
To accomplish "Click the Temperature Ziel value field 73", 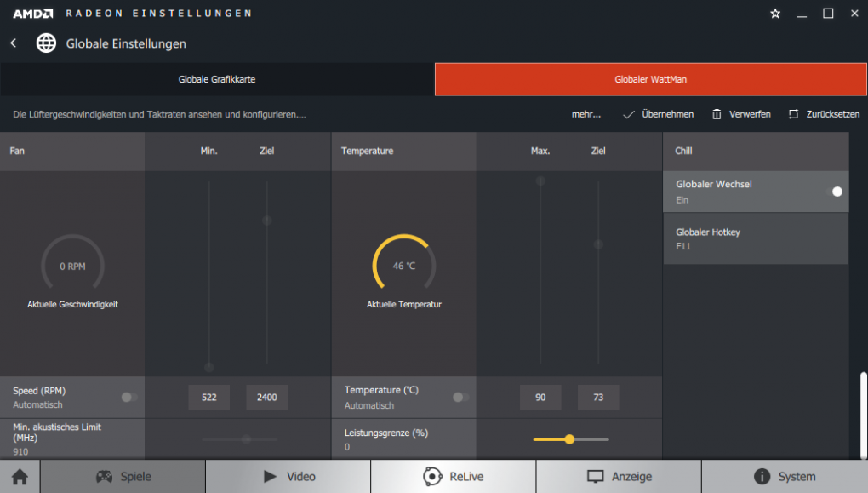I will (x=598, y=397).
